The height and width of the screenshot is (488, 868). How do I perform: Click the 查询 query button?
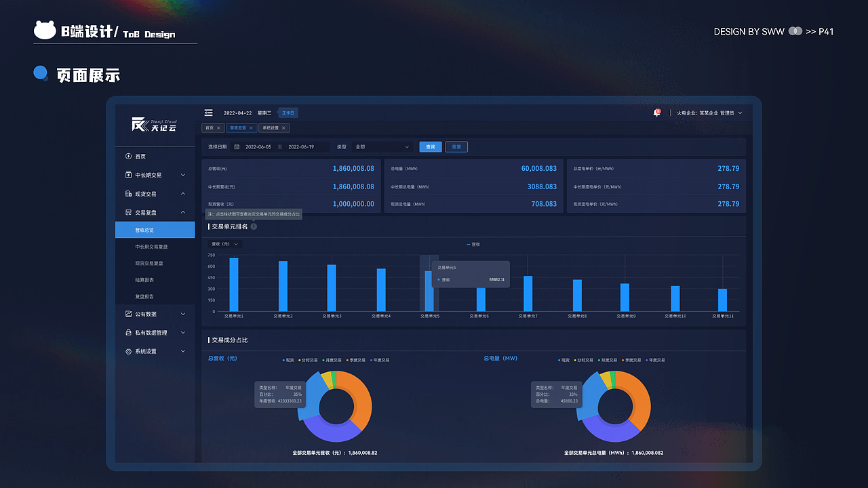click(x=431, y=147)
